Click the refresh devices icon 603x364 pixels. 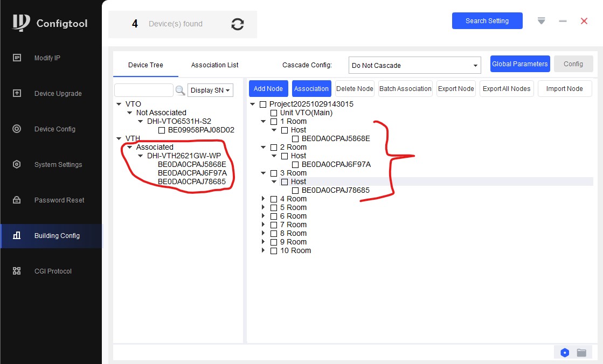237,24
